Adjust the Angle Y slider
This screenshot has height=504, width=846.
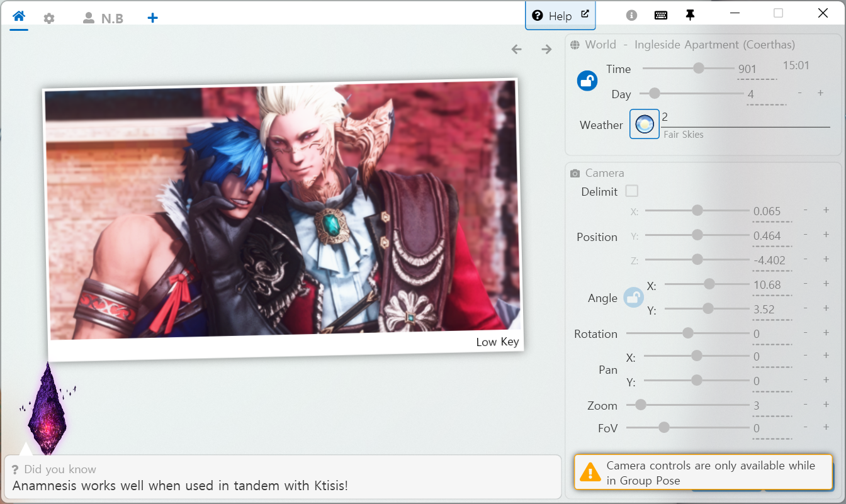coord(707,308)
